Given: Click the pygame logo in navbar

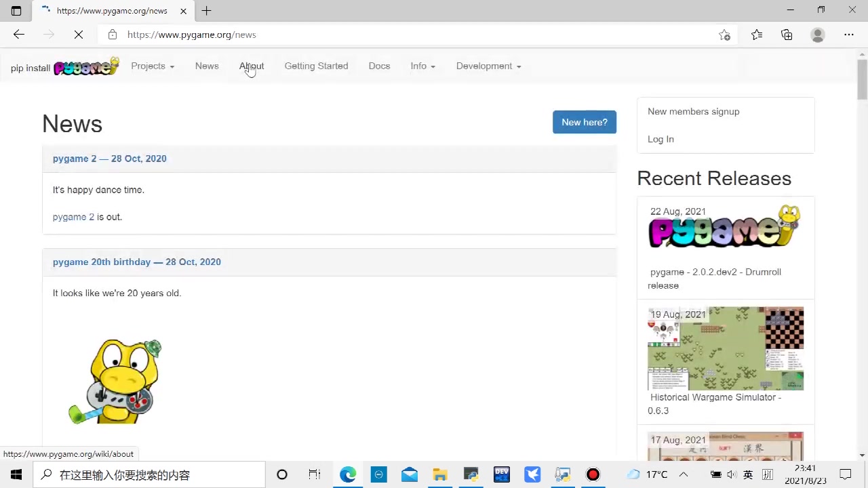Looking at the screenshot, I should pyautogui.click(x=86, y=66).
